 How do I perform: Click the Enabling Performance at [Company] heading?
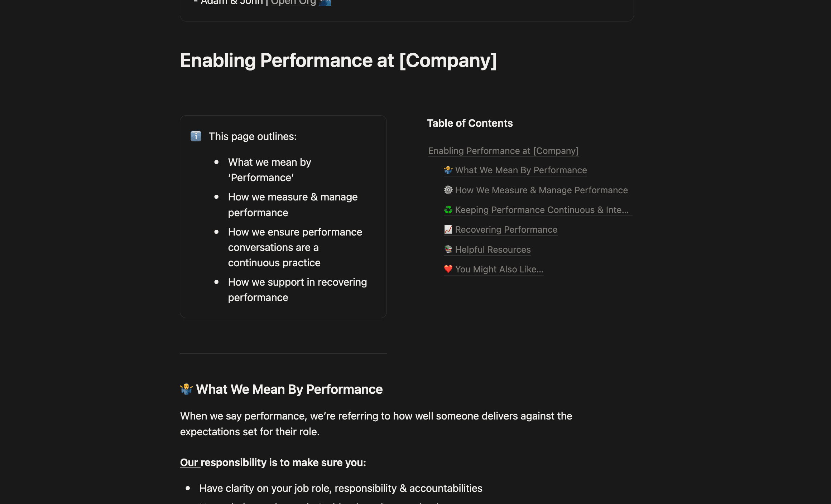click(x=338, y=60)
